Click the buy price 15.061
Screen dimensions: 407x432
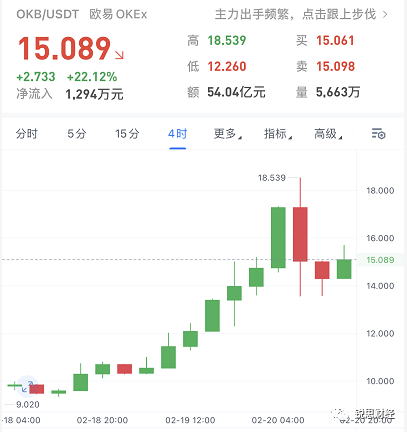[x=335, y=41]
